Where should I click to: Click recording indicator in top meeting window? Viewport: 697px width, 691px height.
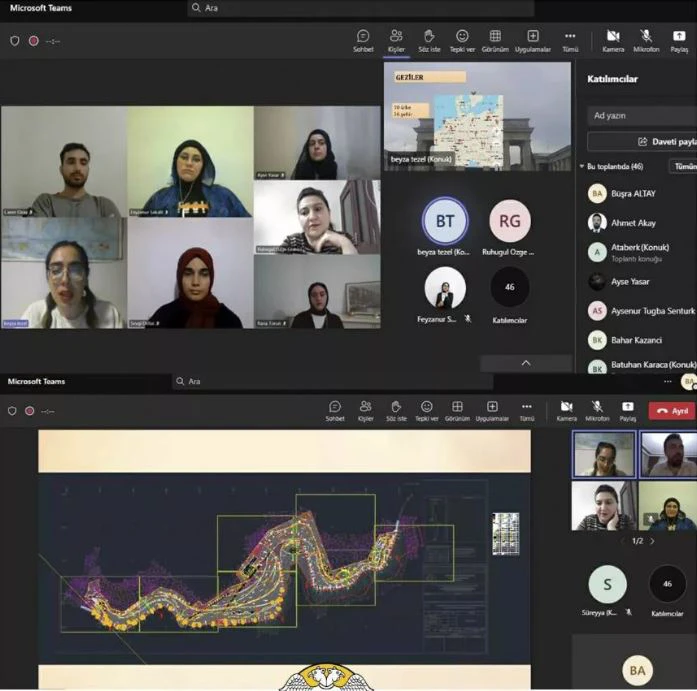pos(33,41)
